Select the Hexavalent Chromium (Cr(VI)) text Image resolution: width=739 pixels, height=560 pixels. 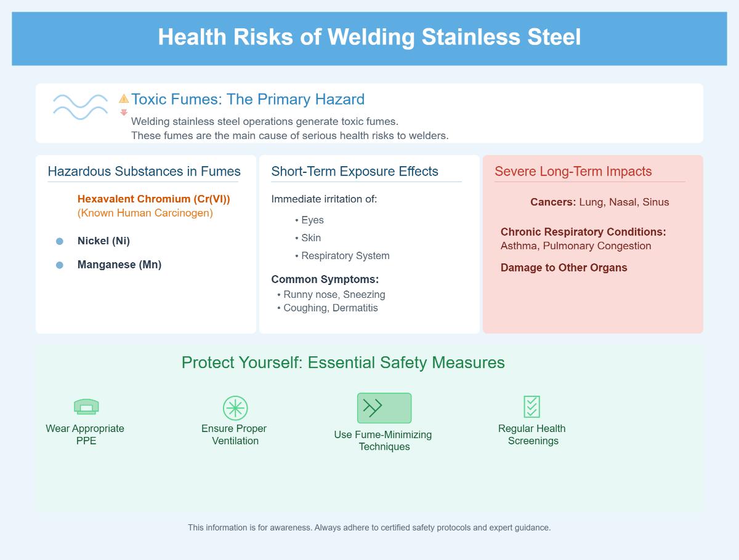click(x=154, y=199)
